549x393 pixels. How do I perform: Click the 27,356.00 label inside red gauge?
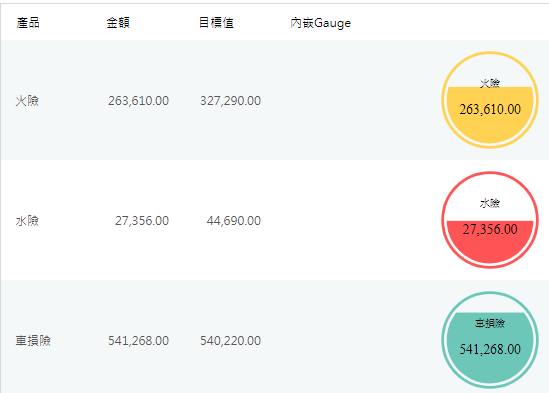pyautogui.click(x=490, y=229)
